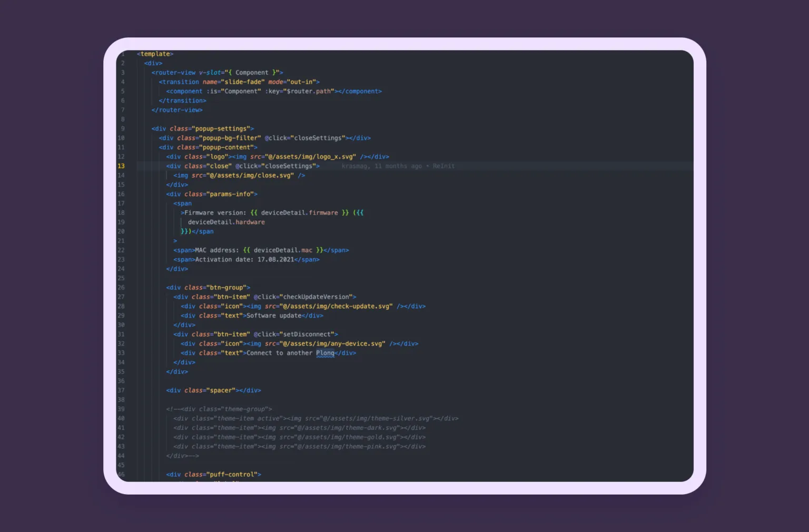Select the "spacer" class name

[221, 390]
